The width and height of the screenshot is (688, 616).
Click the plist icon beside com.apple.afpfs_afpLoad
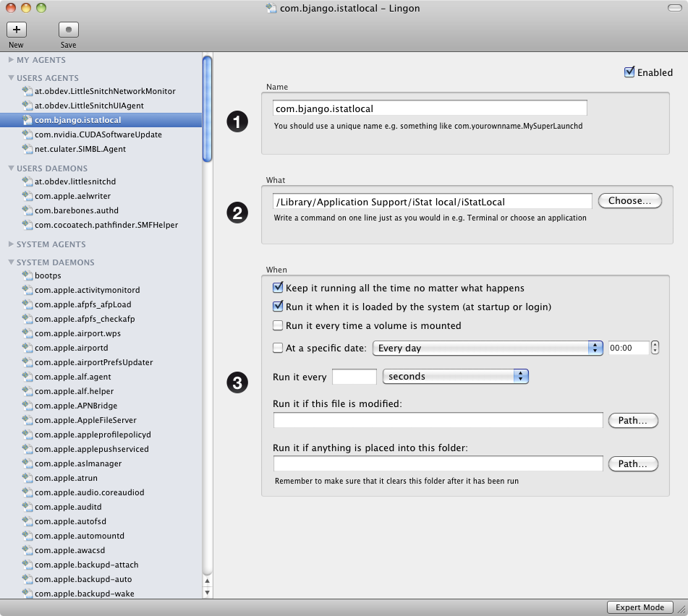27,304
